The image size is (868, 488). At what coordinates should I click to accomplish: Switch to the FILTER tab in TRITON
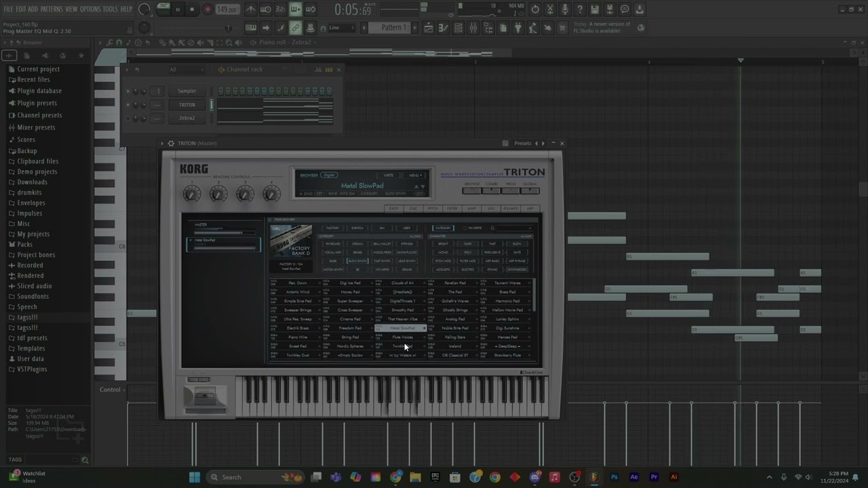452,209
